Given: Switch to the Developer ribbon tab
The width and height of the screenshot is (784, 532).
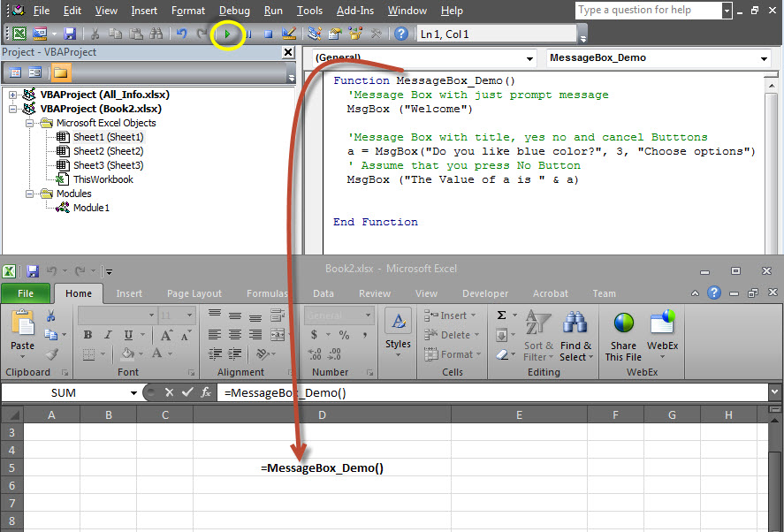Looking at the screenshot, I should [485, 293].
